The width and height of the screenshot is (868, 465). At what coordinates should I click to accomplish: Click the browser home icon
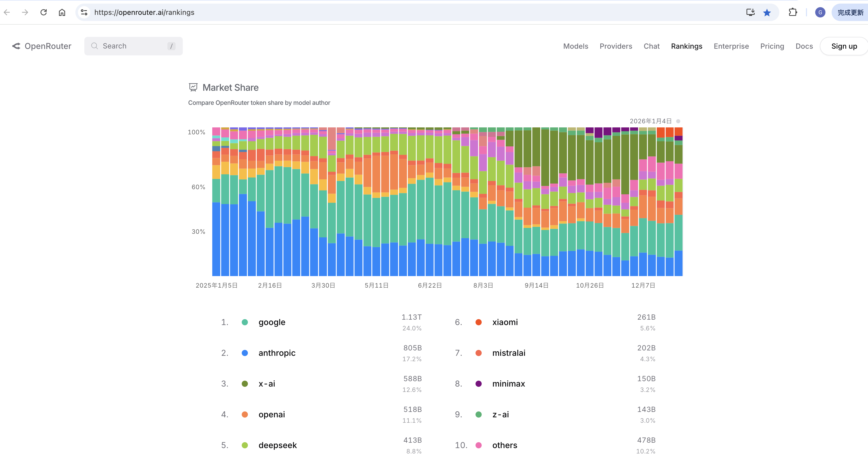(x=62, y=13)
